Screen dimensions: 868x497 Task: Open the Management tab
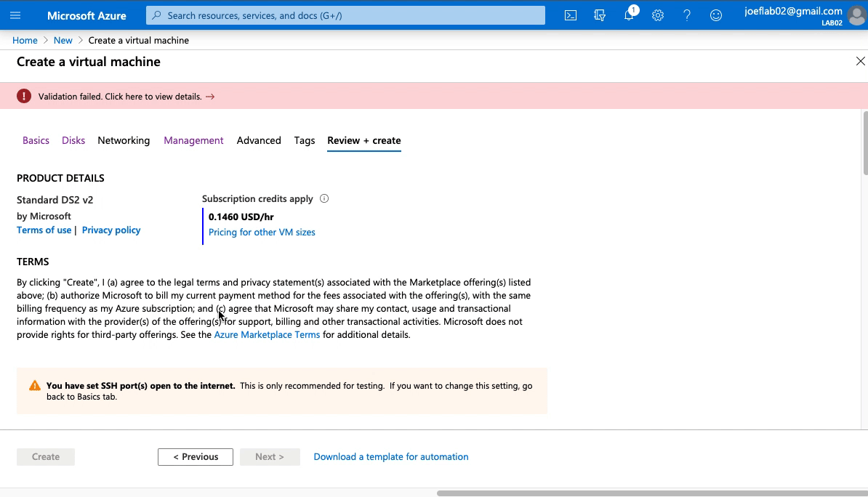point(193,140)
